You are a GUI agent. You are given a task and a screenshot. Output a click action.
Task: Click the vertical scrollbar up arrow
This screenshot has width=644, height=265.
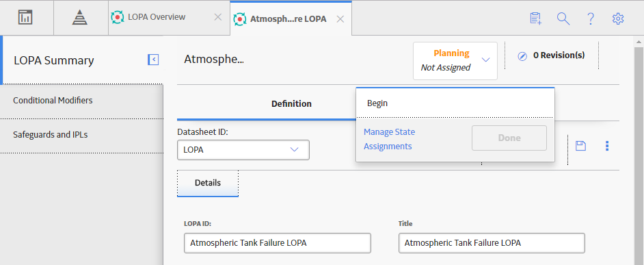(639, 42)
